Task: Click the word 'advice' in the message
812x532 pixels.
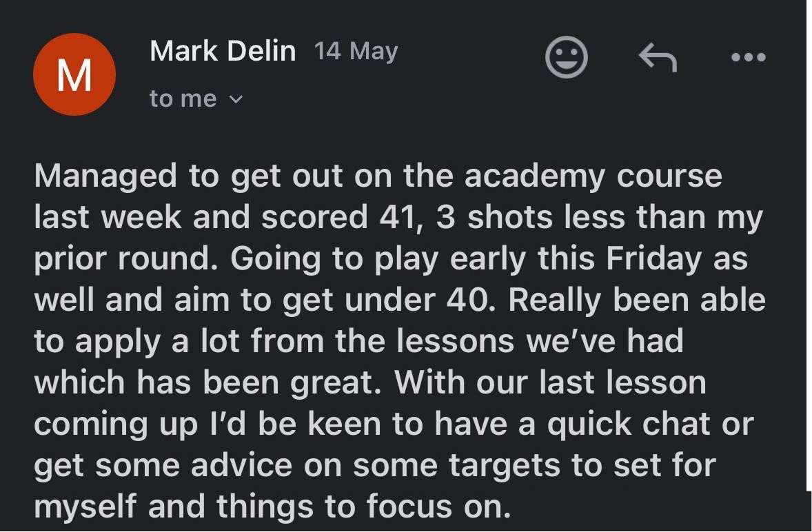Action: pos(241,465)
